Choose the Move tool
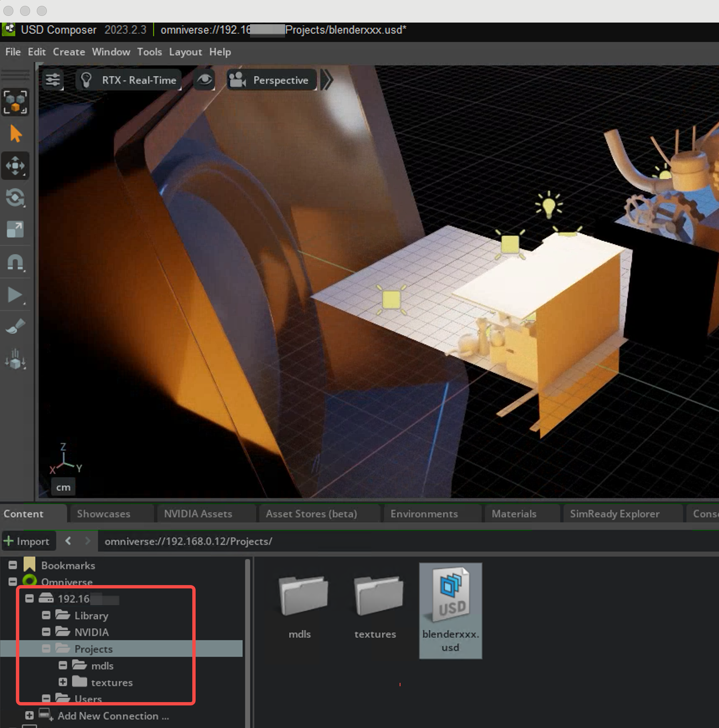Image resolution: width=719 pixels, height=728 pixels. 15,165
